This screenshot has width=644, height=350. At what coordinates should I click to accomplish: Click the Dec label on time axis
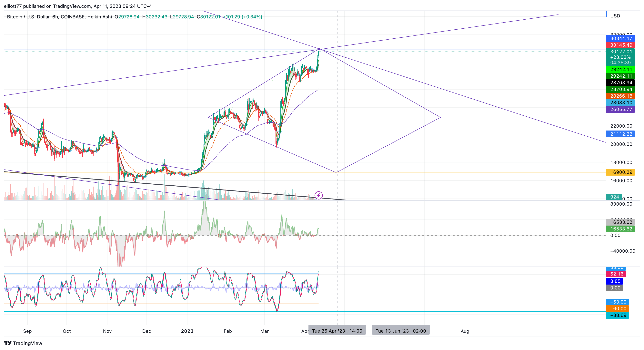coord(146,331)
